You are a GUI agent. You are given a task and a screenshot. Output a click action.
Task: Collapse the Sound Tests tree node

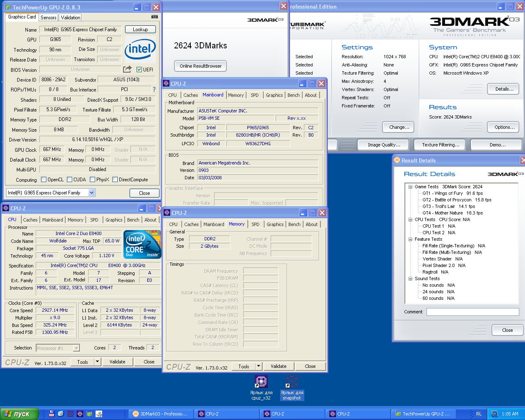tap(410, 278)
